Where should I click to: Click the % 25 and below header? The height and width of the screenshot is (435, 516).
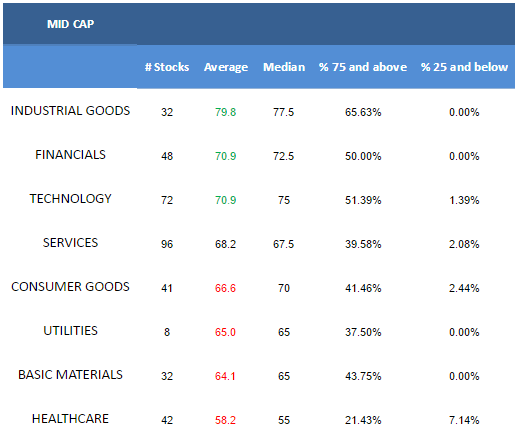[464, 67]
